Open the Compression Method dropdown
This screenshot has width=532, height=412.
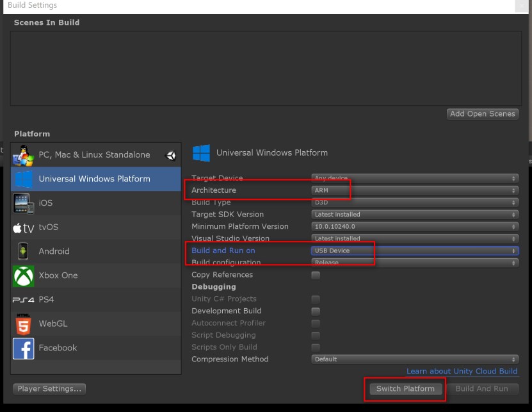415,359
